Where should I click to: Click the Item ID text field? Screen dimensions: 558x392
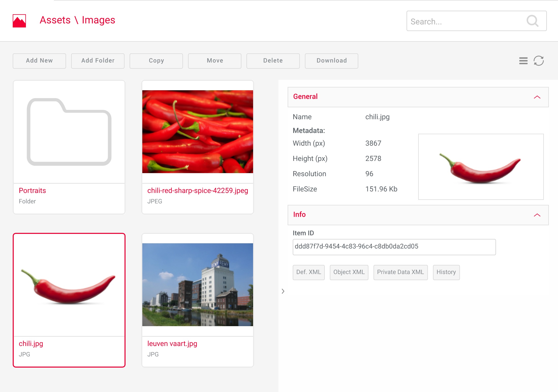point(394,247)
